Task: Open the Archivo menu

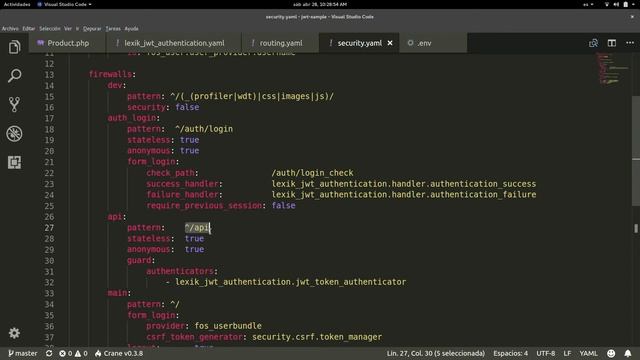Action: [x=10, y=29]
